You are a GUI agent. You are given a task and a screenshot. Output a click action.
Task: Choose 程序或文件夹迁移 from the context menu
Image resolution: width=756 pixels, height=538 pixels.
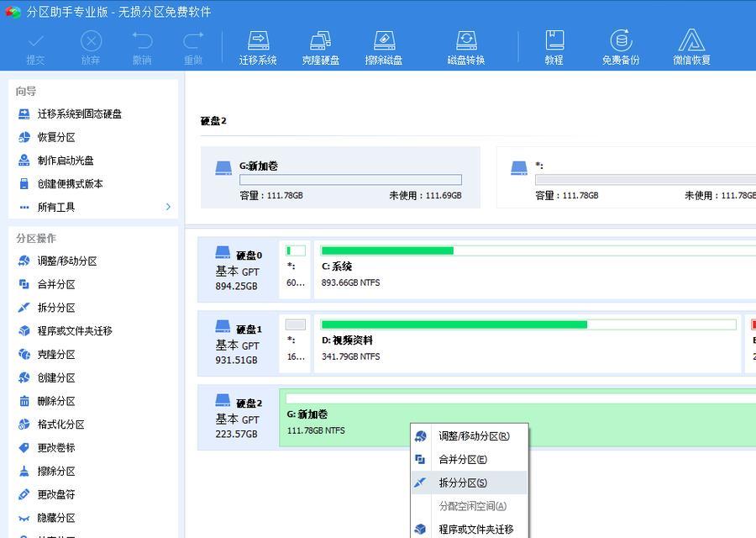coord(470,530)
